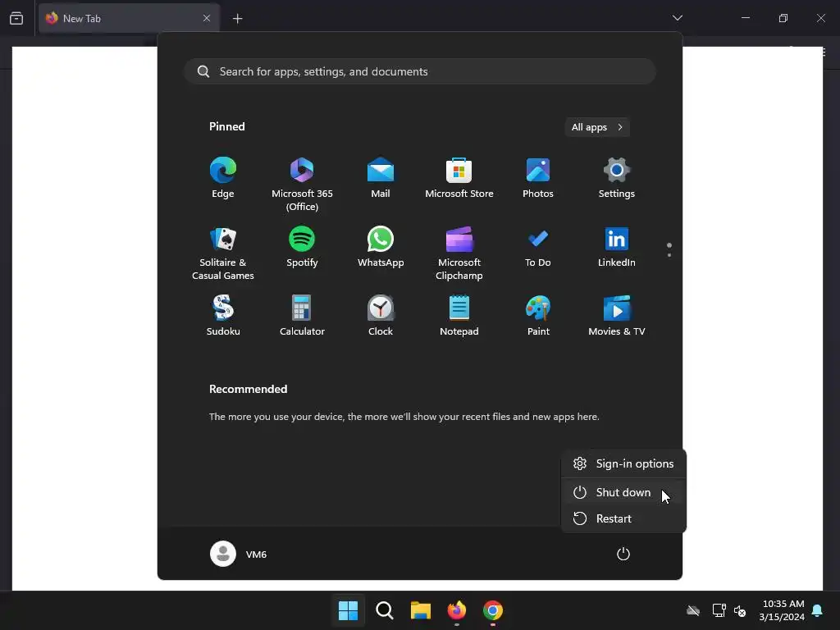Select Shut down from power menu
This screenshot has height=630, width=840.
[623, 492]
